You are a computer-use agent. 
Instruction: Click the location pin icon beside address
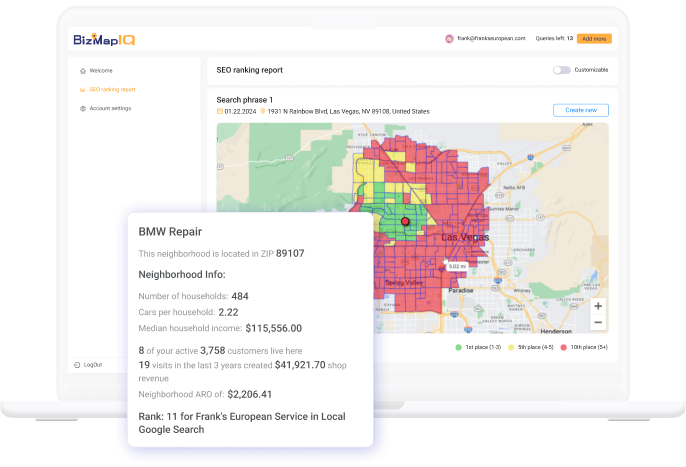[263, 111]
